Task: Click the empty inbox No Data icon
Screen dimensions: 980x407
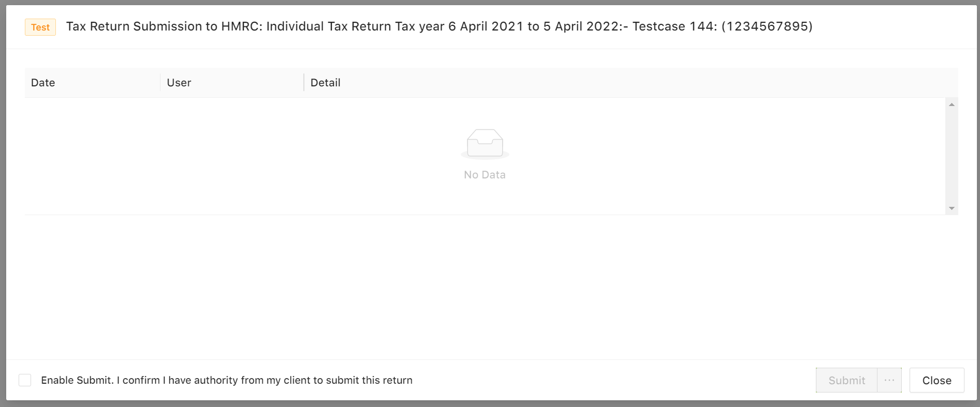Action: click(485, 144)
